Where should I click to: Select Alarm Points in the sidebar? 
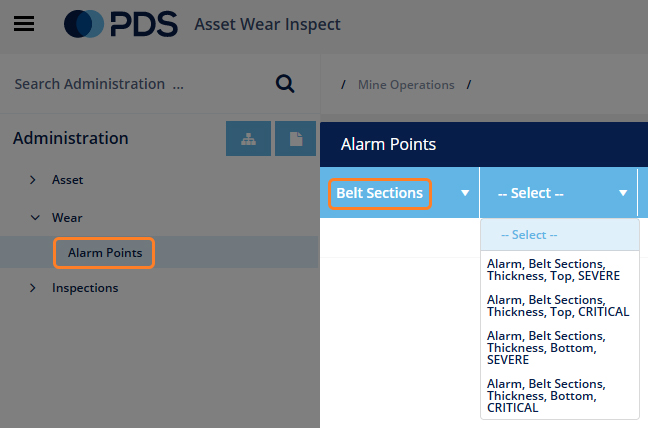pyautogui.click(x=105, y=253)
